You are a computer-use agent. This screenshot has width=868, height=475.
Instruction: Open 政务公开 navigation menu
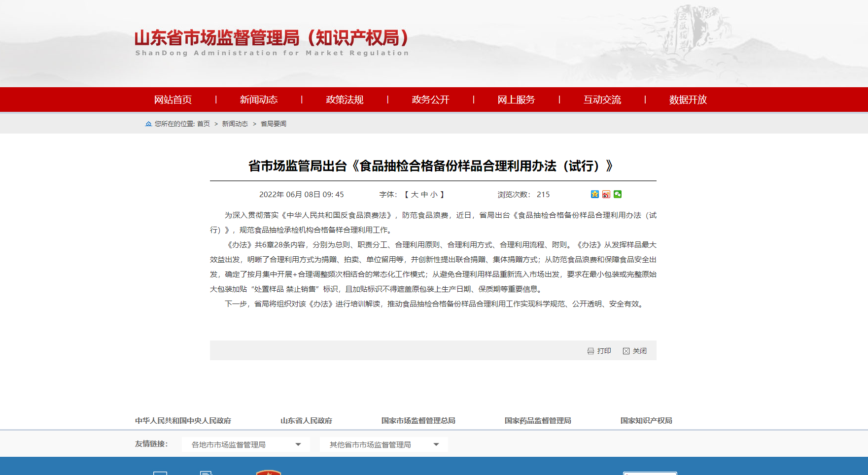pyautogui.click(x=430, y=100)
